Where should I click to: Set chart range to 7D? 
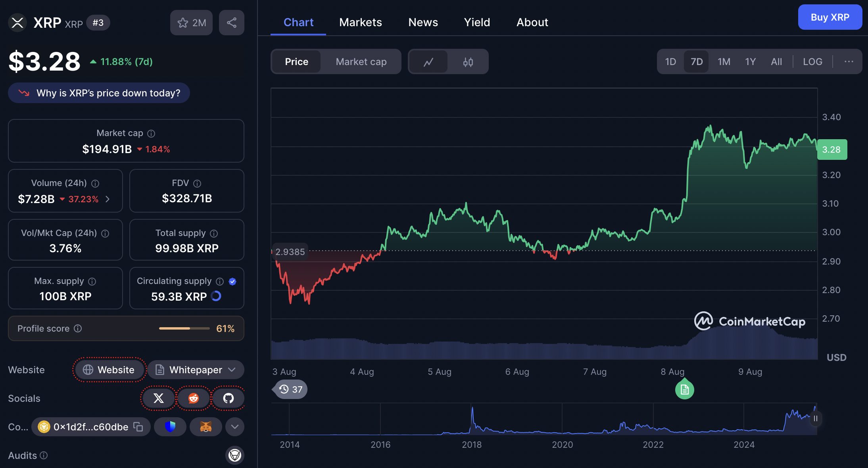coord(697,61)
